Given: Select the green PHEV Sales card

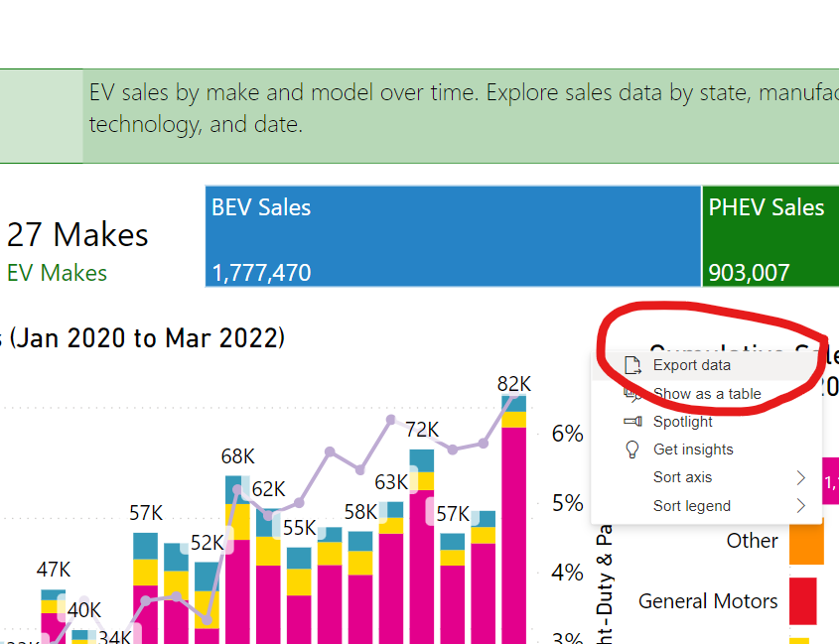Looking at the screenshot, I should [769, 238].
